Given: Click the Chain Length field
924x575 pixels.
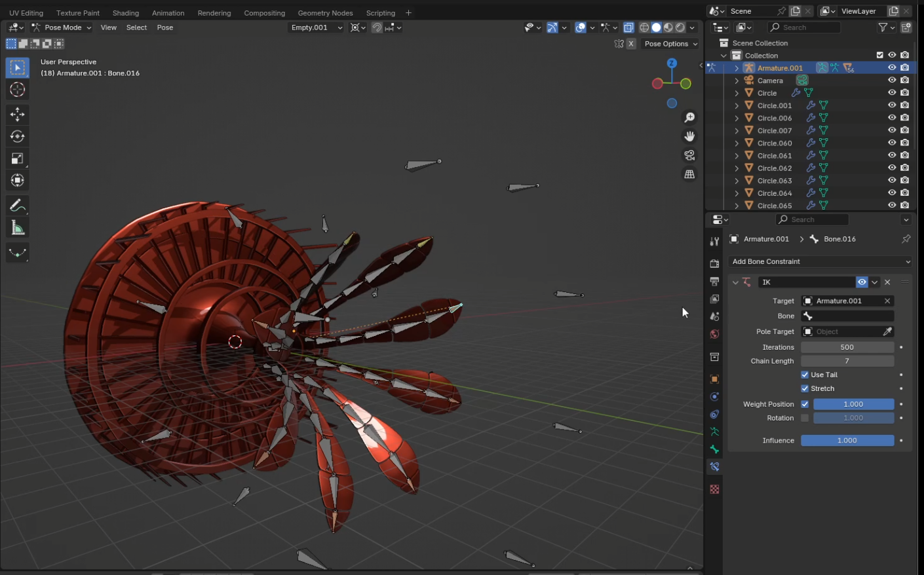Looking at the screenshot, I should [847, 361].
